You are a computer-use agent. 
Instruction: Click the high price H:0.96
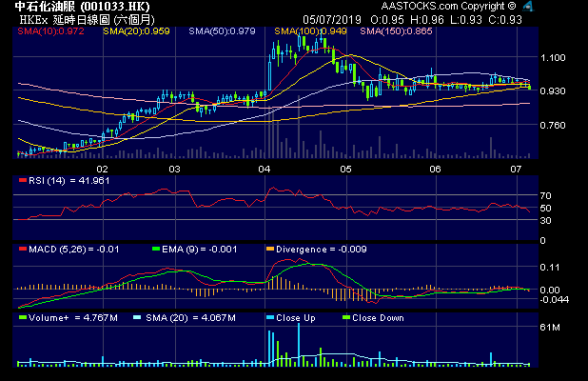427,19
